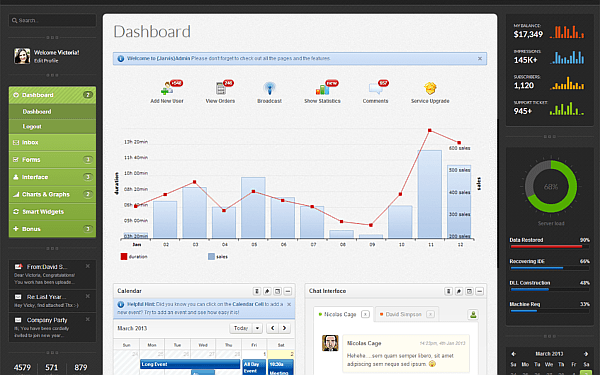The width and height of the screenshot is (600, 375).
Task: Click the chart icon beside Charts & Graphs
Action: click(16, 194)
